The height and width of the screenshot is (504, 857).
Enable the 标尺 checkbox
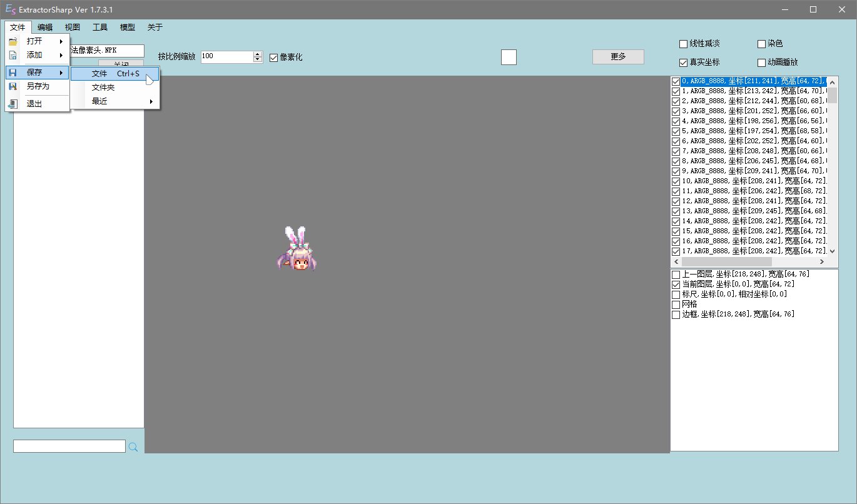pyautogui.click(x=676, y=295)
